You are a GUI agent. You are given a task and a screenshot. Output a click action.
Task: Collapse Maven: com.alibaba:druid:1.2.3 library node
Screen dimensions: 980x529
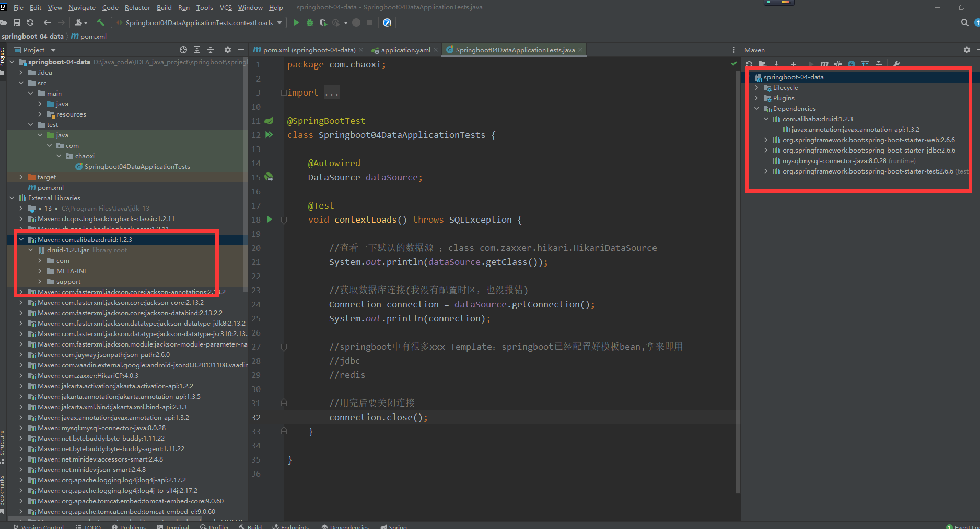pos(21,239)
